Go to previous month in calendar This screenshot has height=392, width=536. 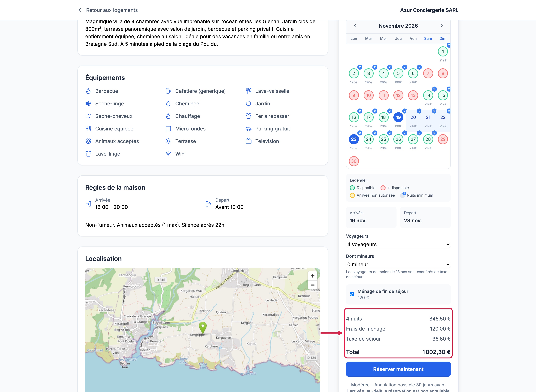click(x=355, y=26)
